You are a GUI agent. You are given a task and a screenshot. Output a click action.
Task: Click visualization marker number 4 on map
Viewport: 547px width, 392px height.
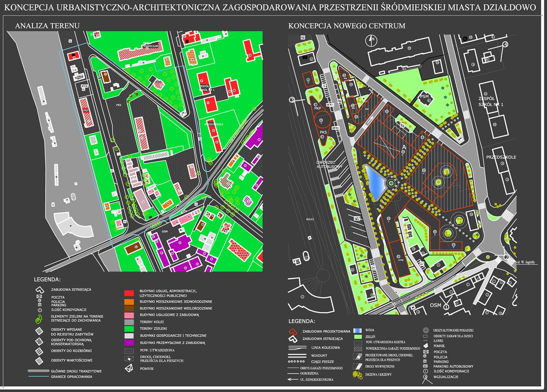coord(505,44)
